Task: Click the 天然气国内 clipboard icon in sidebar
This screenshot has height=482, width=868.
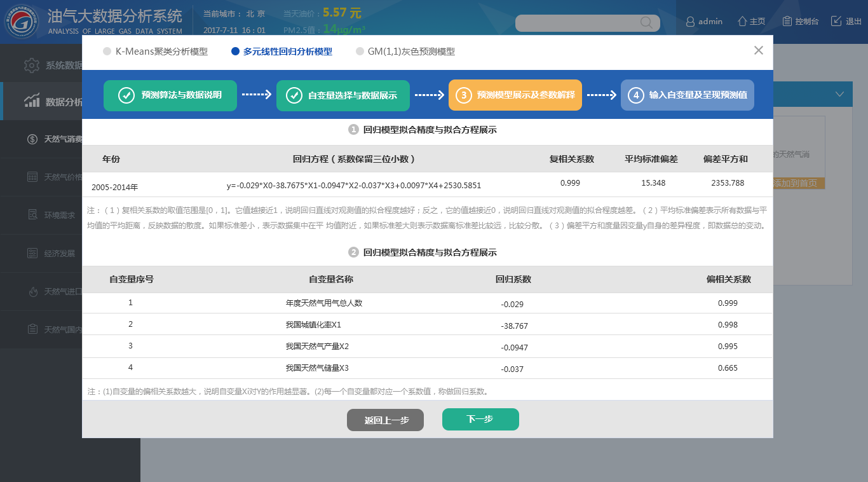Action: coord(32,329)
